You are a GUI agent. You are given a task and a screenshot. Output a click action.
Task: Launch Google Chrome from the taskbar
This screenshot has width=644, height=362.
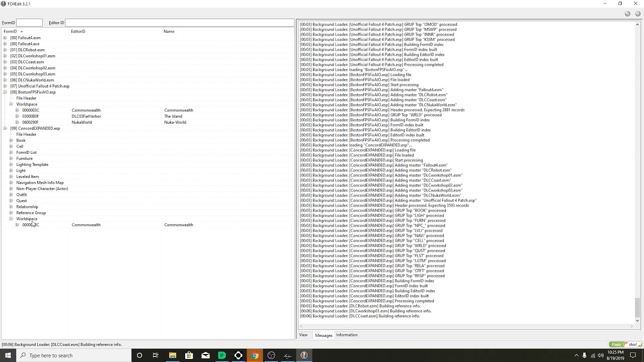click(255, 355)
